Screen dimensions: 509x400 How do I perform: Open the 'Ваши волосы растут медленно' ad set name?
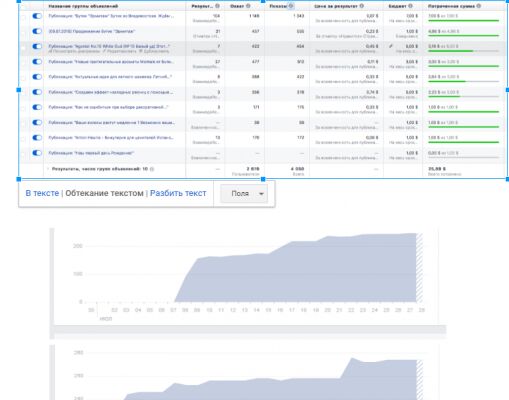(112, 123)
